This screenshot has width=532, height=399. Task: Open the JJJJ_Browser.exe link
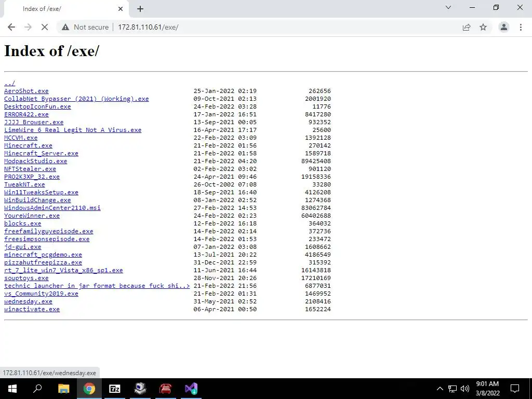click(x=34, y=122)
